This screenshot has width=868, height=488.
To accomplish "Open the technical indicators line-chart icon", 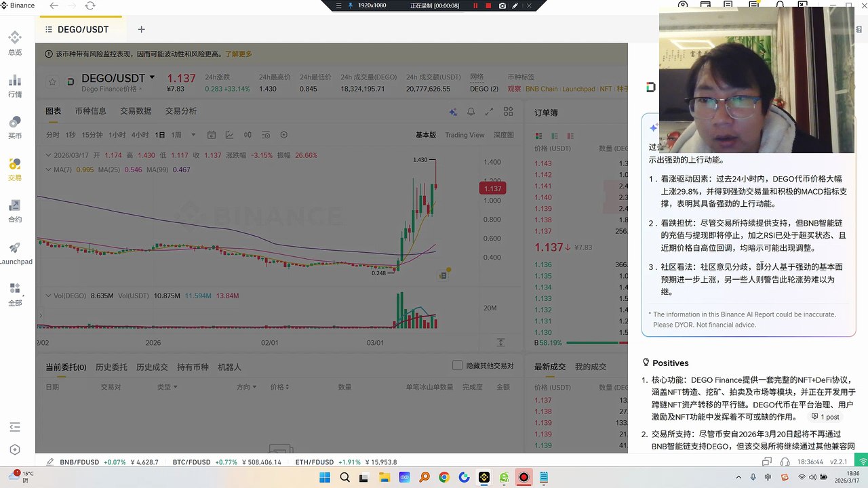I will [x=230, y=135].
